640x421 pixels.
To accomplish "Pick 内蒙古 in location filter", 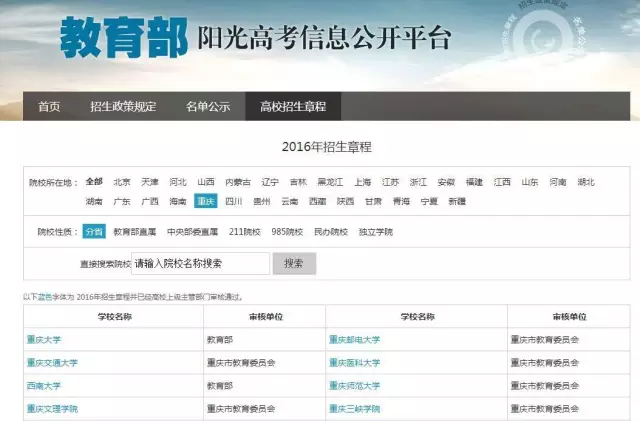I will [238, 182].
